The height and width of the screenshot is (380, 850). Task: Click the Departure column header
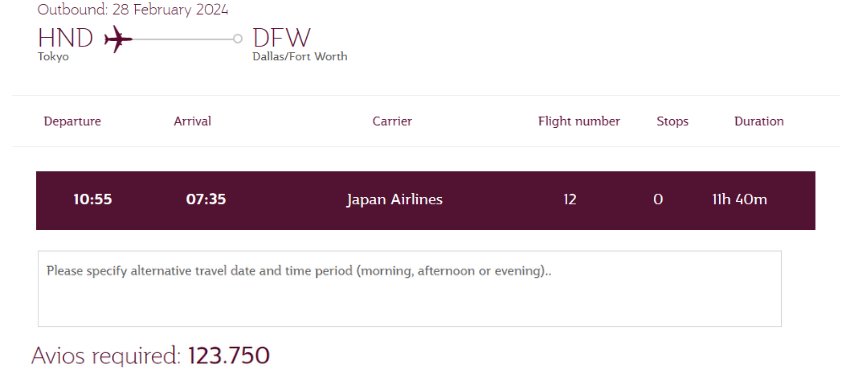point(72,121)
